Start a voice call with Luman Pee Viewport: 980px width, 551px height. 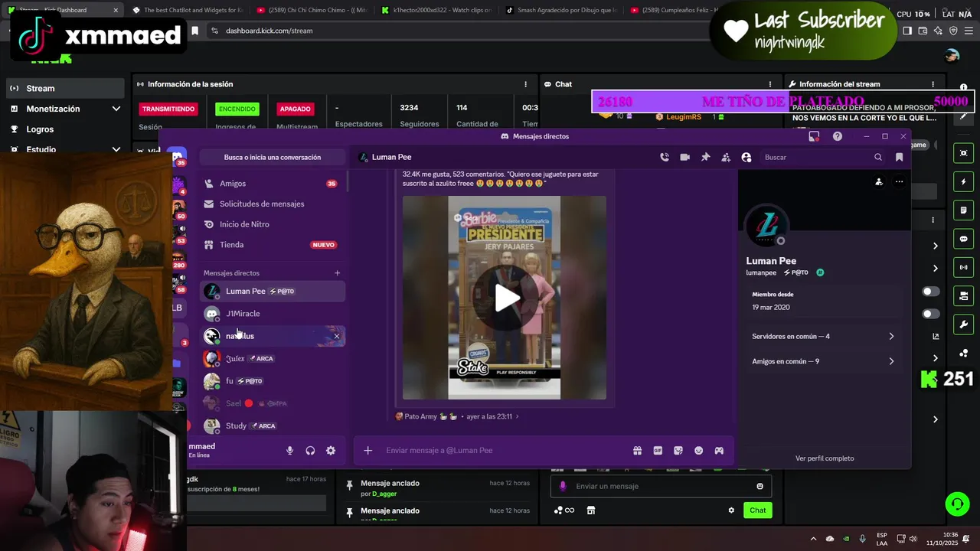pos(665,157)
